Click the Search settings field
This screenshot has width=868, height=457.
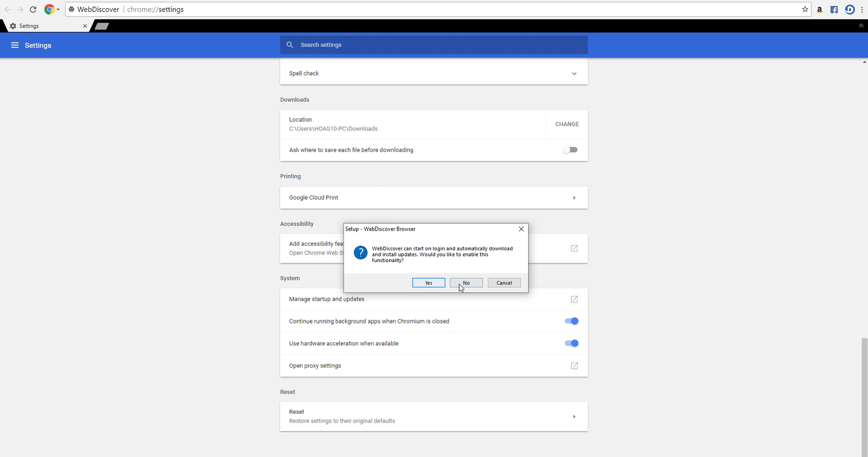click(x=434, y=45)
